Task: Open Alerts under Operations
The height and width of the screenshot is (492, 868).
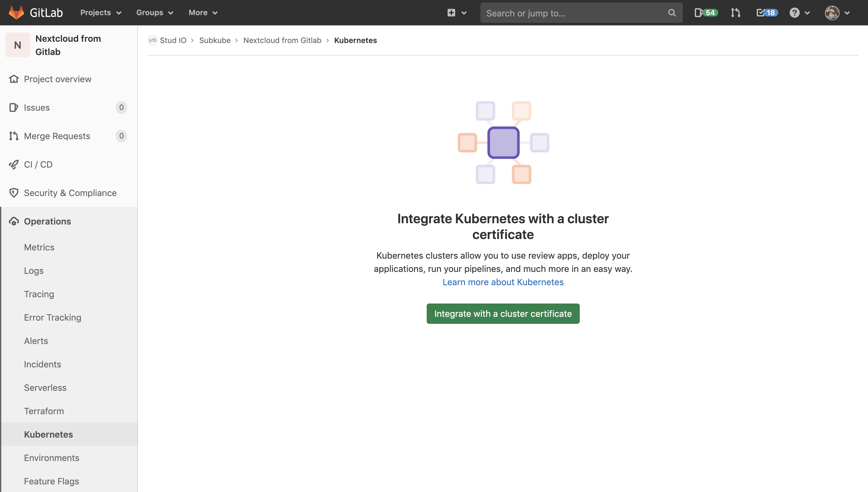Action: (x=36, y=341)
